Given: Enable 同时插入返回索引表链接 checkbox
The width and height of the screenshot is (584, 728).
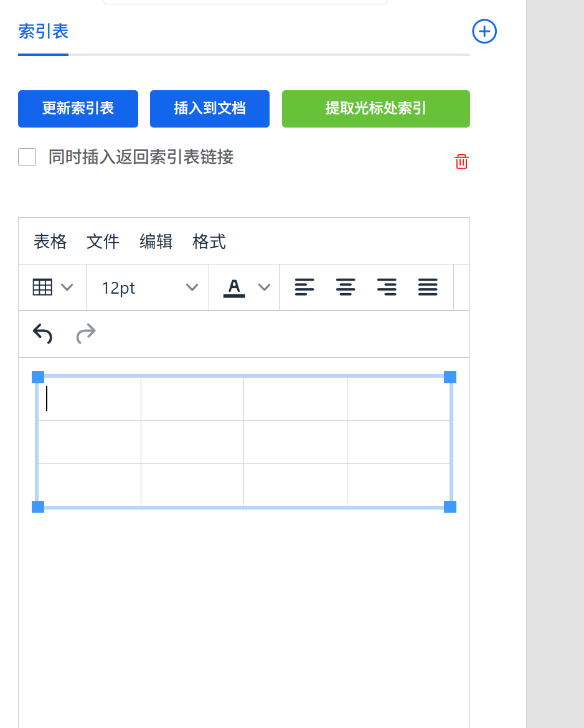Looking at the screenshot, I should pos(27,157).
